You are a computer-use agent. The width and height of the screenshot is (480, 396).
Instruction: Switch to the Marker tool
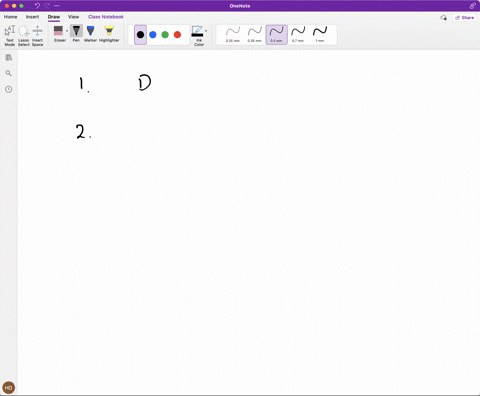pos(90,34)
